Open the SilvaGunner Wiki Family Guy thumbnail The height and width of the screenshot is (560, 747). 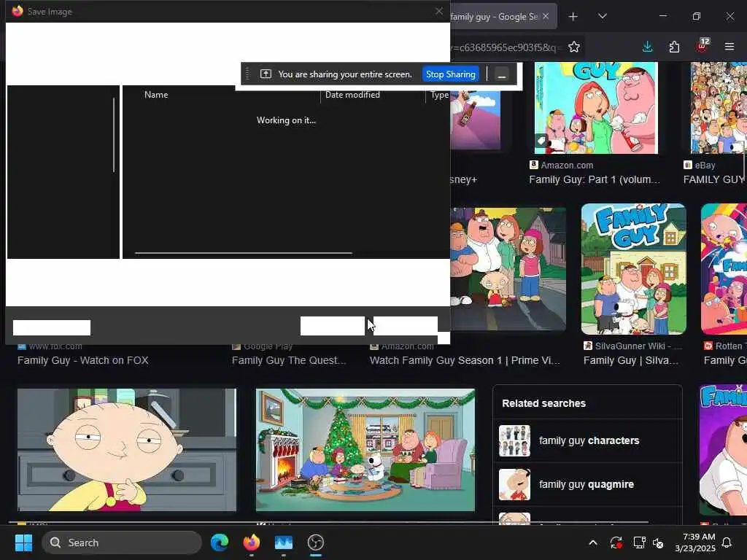pyautogui.click(x=634, y=269)
